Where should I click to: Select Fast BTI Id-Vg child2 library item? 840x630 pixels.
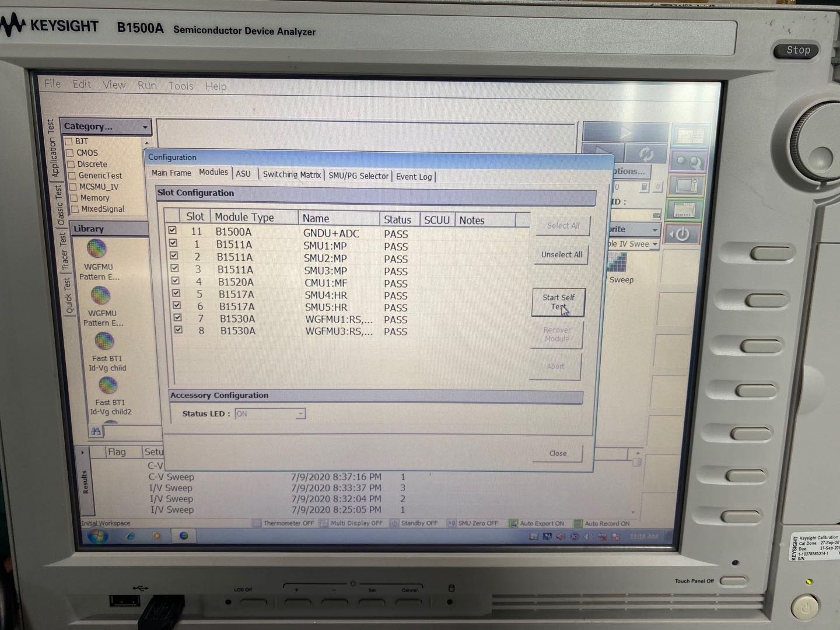pyautogui.click(x=110, y=396)
